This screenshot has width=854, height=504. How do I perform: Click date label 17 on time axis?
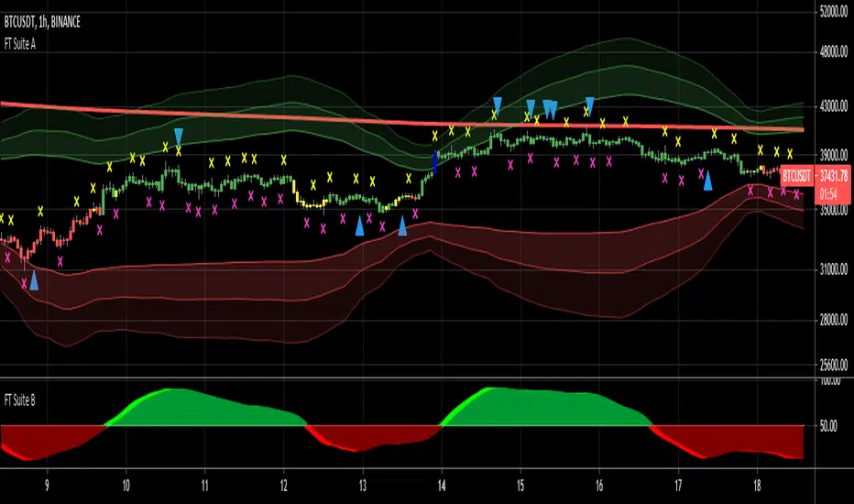(x=678, y=486)
